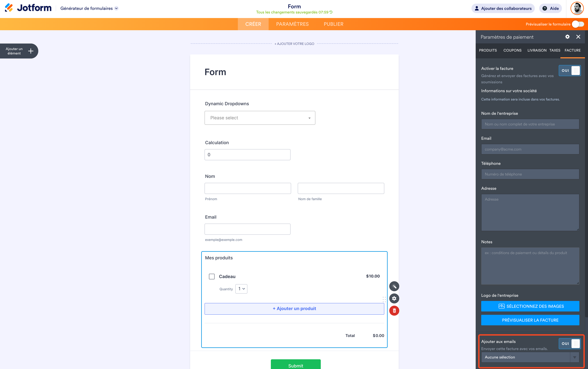Click the user avatar picture
Image resolution: width=588 pixels, height=369 pixels.
577,8
